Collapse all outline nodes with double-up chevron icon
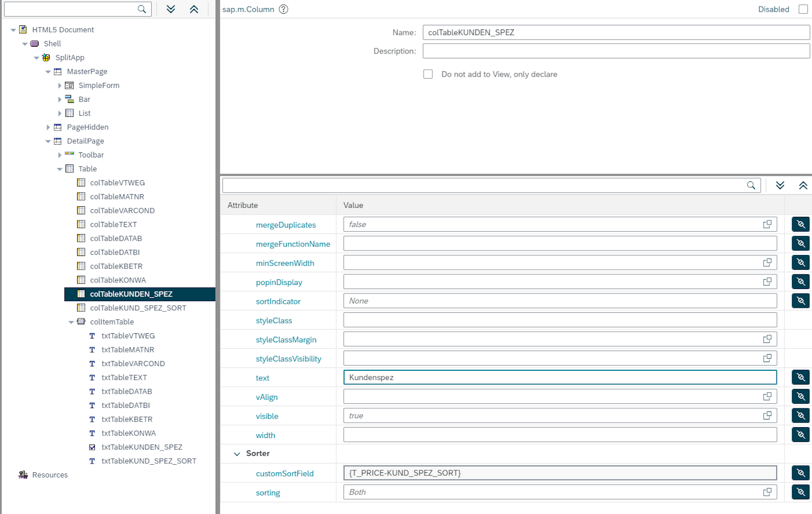 pyautogui.click(x=194, y=9)
